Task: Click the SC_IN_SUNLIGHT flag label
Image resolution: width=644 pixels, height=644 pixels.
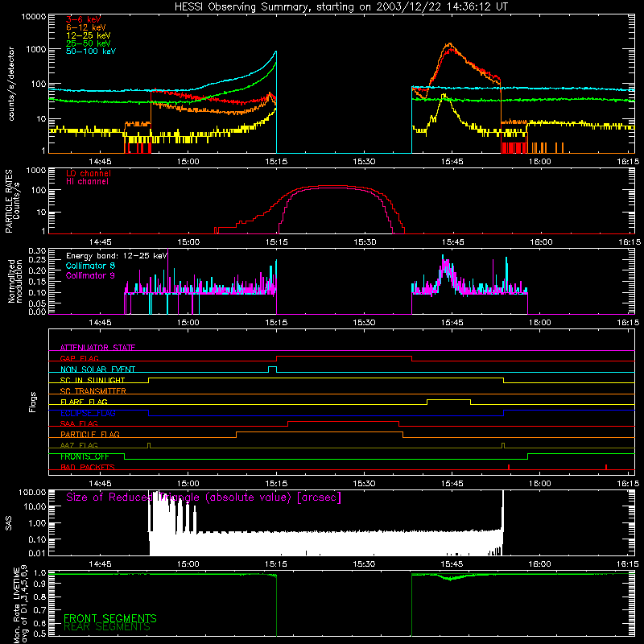Action: coord(93,380)
